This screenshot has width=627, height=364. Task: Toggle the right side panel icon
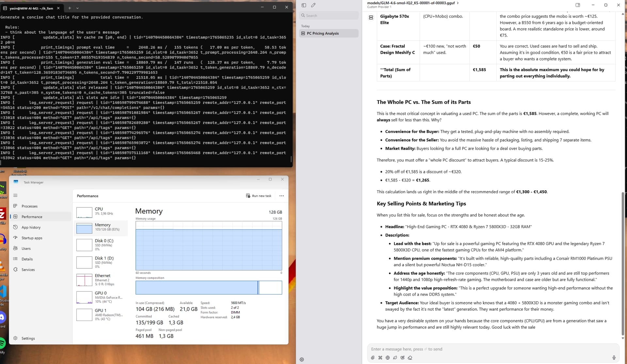[578, 5]
